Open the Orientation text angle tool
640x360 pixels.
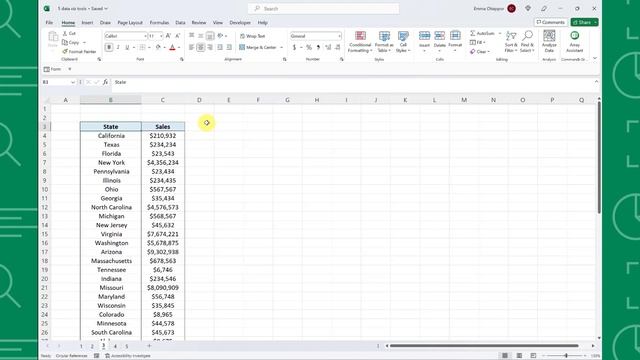pyautogui.click(x=220, y=36)
